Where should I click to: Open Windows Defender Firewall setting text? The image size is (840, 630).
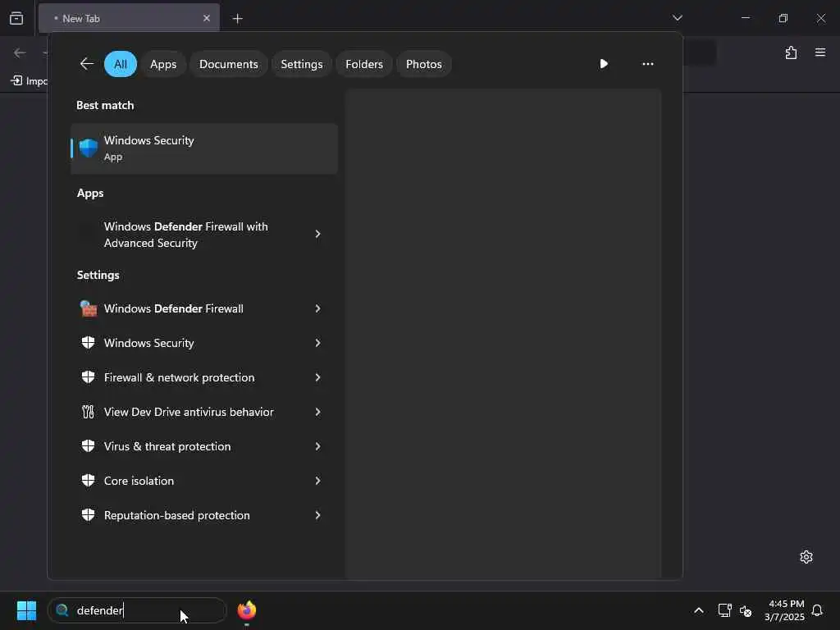coord(174,308)
